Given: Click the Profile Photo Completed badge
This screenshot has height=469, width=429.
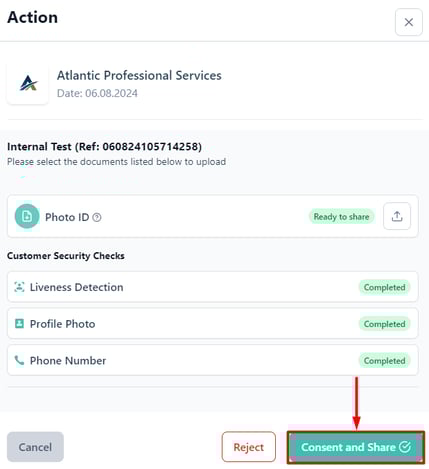Looking at the screenshot, I should pyautogui.click(x=384, y=324).
